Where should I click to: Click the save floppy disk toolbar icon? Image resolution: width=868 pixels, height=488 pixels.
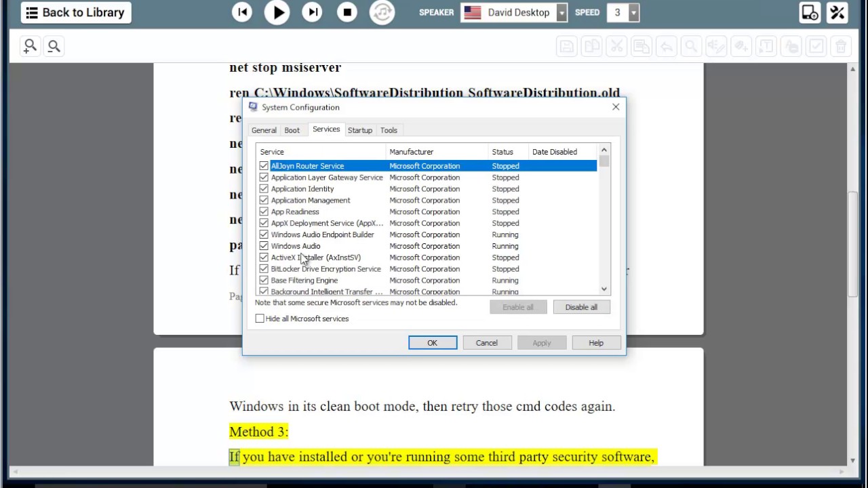(x=567, y=46)
